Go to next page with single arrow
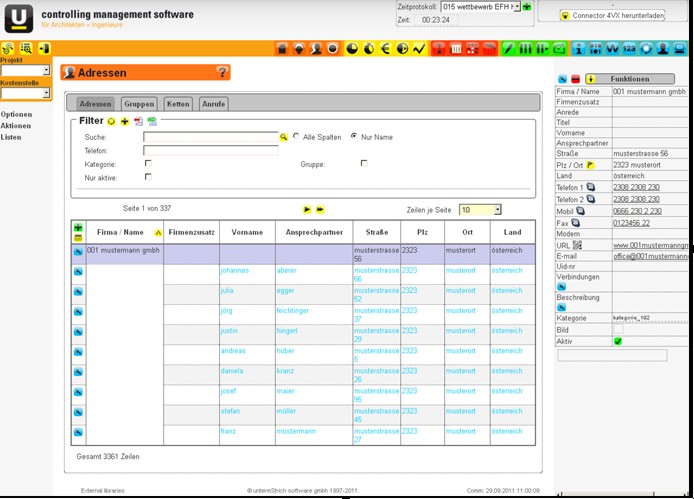 [307, 209]
